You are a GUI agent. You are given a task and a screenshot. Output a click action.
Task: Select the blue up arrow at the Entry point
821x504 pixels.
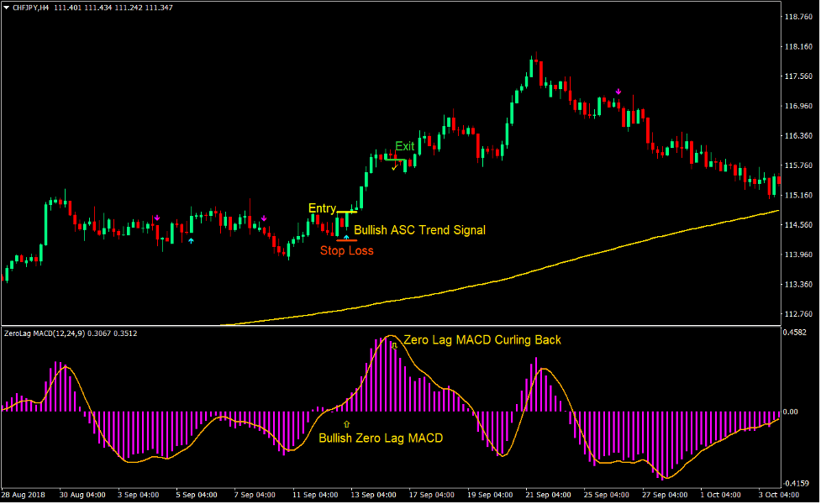click(347, 237)
